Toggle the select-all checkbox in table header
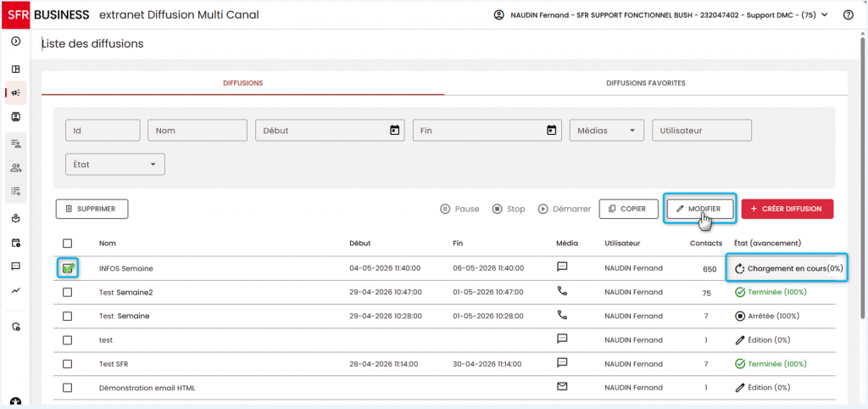The height and width of the screenshot is (409, 868). pyautogui.click(x=68, y=244)
